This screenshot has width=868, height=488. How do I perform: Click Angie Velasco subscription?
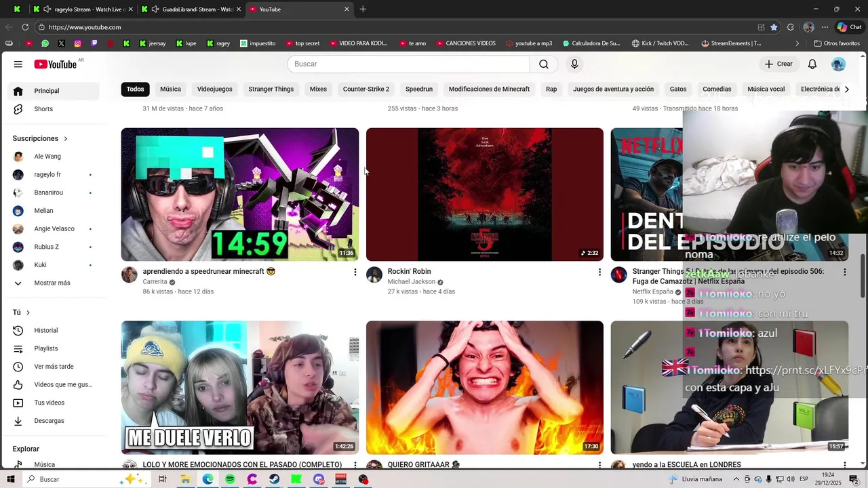pos(52,229)
